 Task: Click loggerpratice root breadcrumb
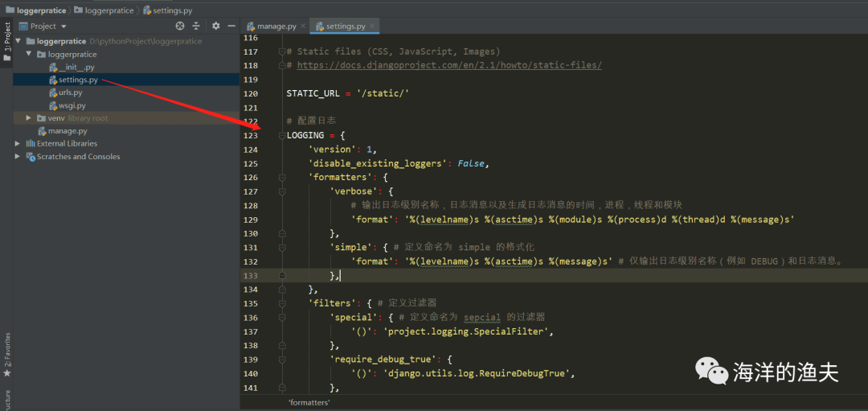coord(36,10)
